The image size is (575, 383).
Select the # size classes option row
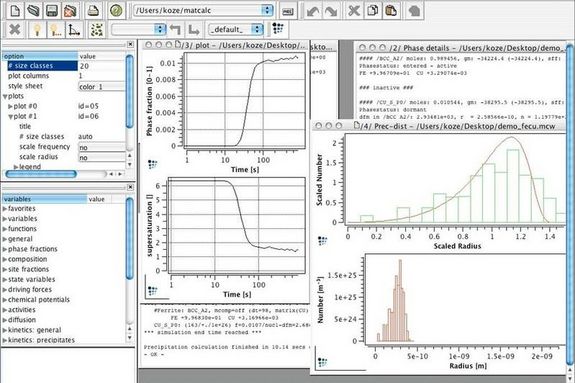(x=65, y=66)
